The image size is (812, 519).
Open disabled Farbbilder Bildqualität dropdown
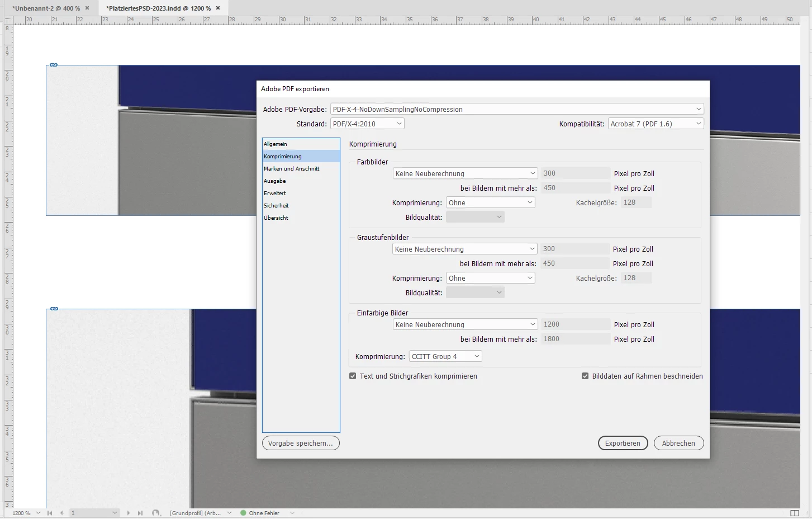point(475,217)
